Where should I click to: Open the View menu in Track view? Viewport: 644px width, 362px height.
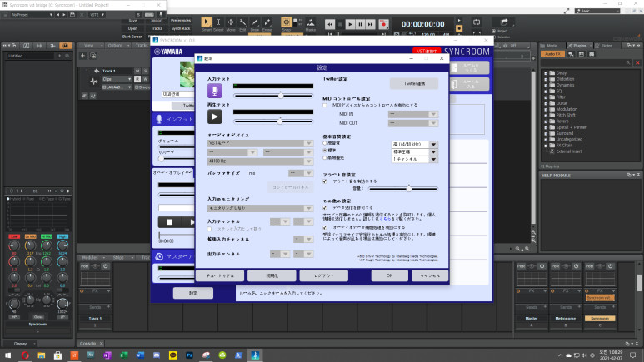(89, 46)
